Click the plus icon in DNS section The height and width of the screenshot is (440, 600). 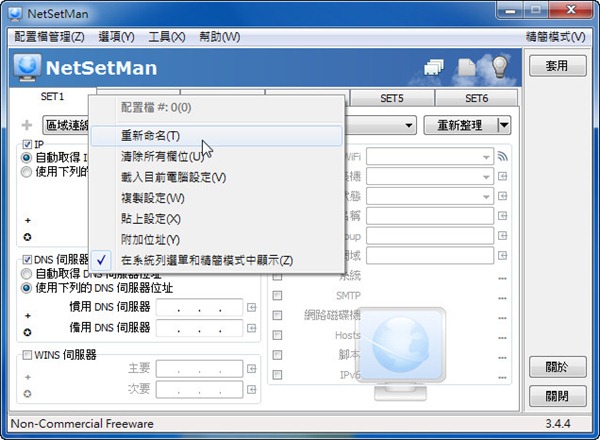[x=28, y=316]
